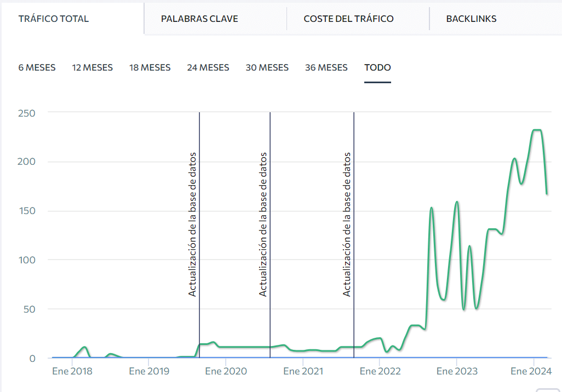Screen dimensions: 562x392
Task: Click the 250 value on the vertical axis
Action: pyautogui.click(x=26, y=113)
